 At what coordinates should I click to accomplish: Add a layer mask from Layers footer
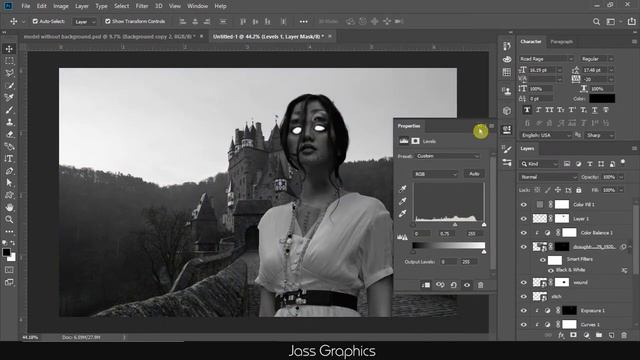[x=573, y=335]
